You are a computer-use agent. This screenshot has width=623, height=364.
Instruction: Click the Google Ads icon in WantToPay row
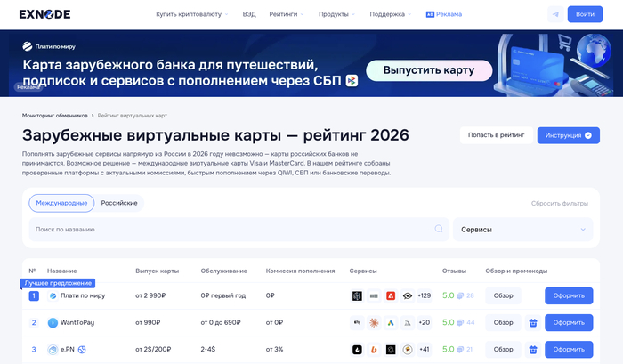pos(391,323)
